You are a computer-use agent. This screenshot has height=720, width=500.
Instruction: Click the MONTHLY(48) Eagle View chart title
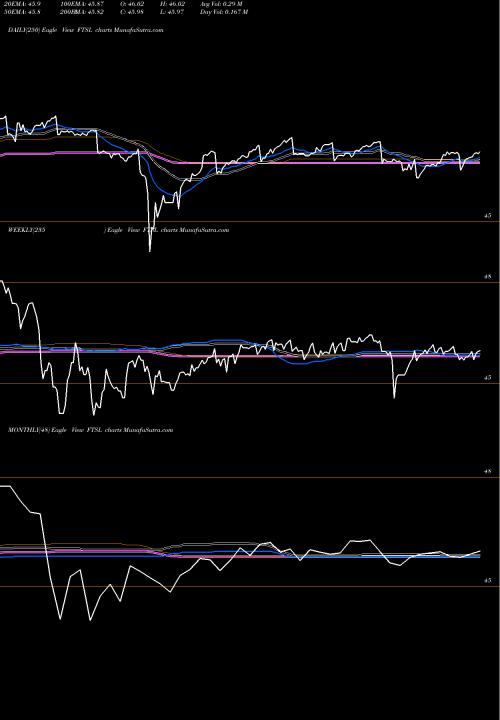90,430
